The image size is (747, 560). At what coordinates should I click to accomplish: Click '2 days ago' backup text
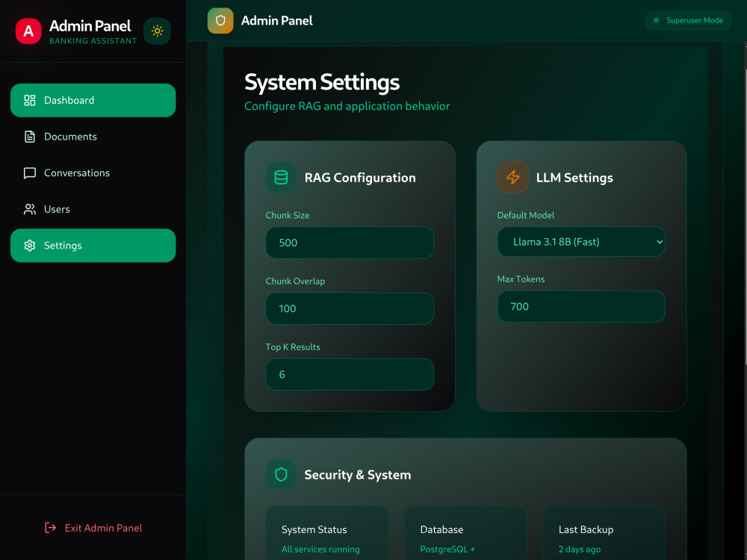tap(580, 549)
